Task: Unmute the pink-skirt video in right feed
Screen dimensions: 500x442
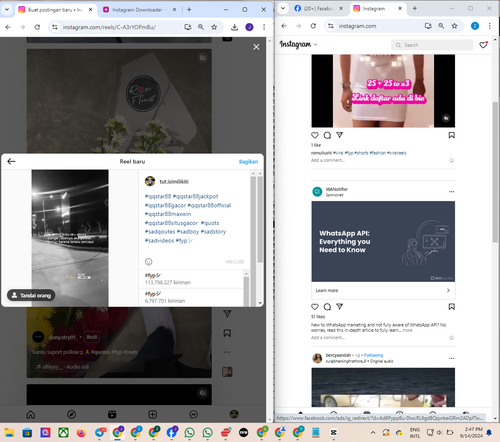Action: tap(446, 118)
